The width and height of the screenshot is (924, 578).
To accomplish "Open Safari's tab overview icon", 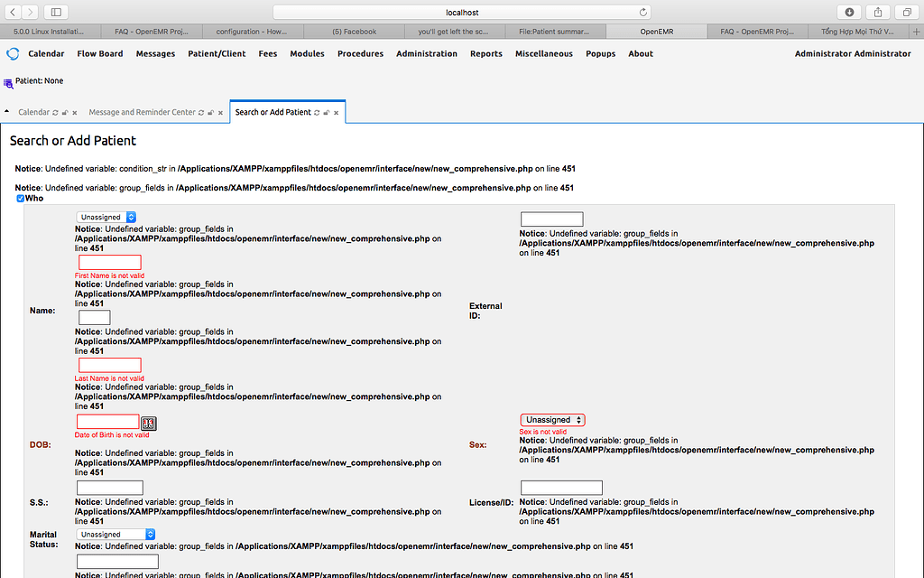I will click(x=906, y=13).
